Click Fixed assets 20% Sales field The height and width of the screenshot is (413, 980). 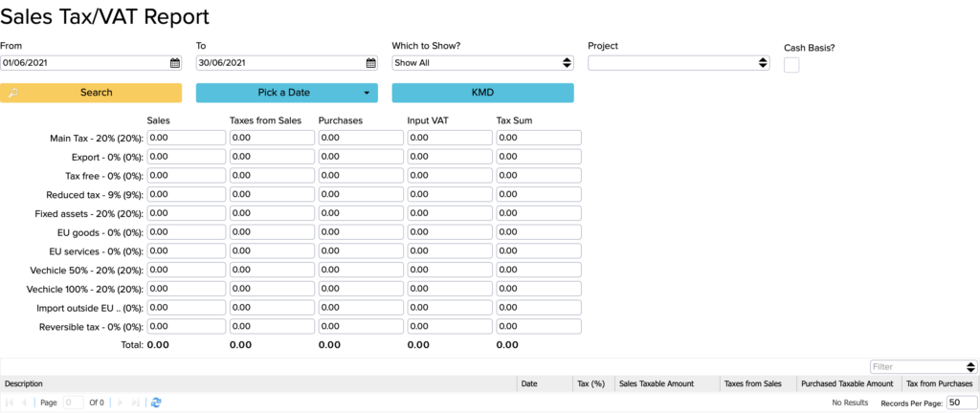pos(187,213)
